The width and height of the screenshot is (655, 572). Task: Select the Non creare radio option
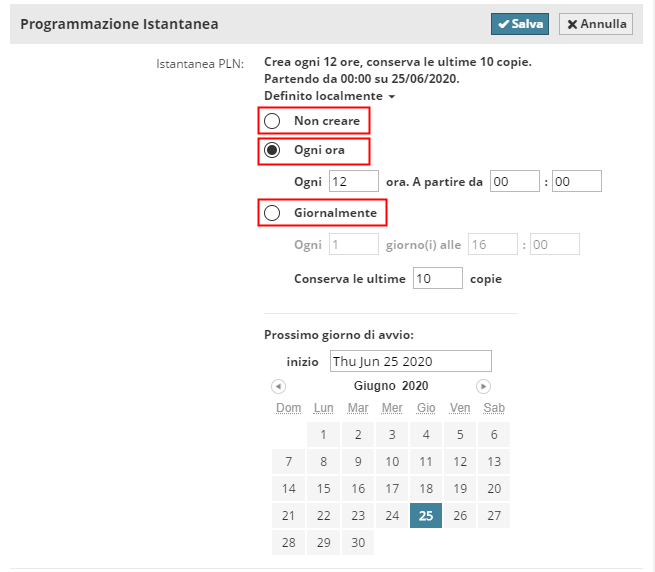click(272, 121)
